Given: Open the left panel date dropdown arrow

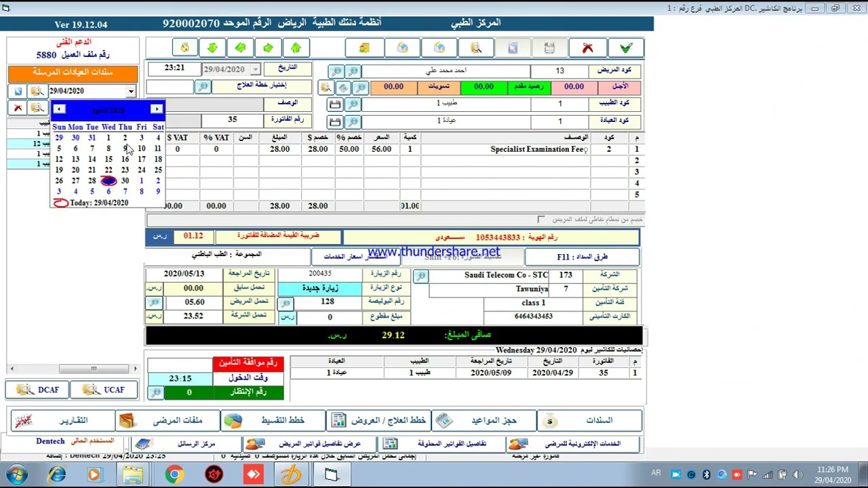Looking at the screenshot, I should coord(131,91).
